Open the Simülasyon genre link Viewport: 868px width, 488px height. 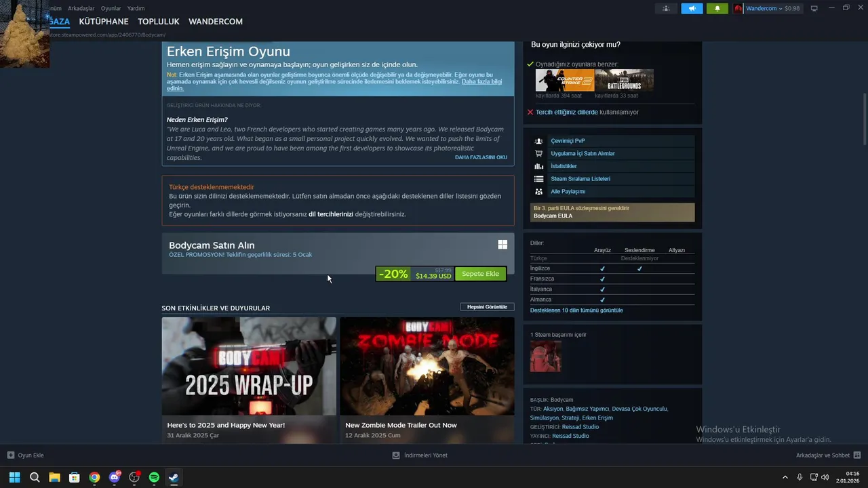pyautogui.click(x=544, y=418)
